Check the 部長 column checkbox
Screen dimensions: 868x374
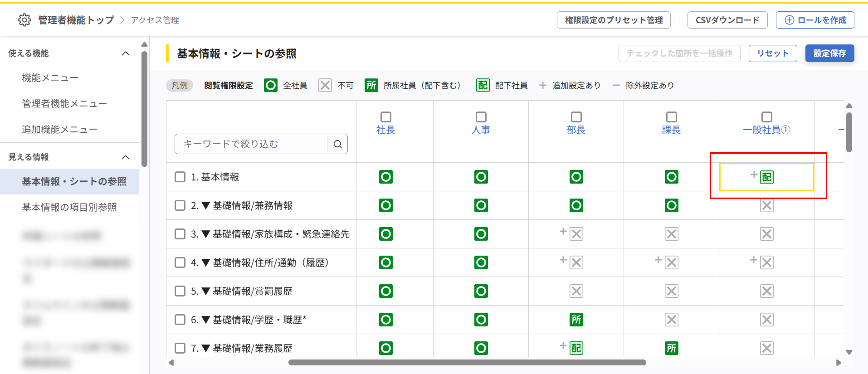coord(576,117)
